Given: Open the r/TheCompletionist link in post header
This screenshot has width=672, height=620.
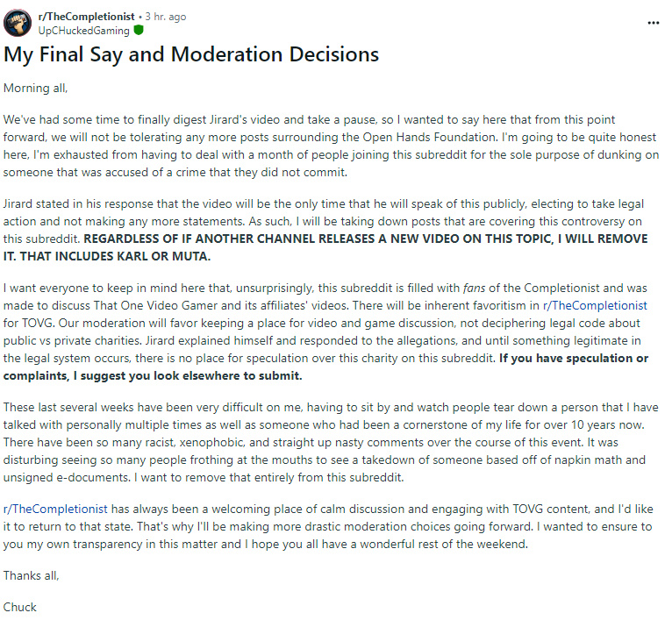Looking at the screenshot, I should [x=86, y=17].
